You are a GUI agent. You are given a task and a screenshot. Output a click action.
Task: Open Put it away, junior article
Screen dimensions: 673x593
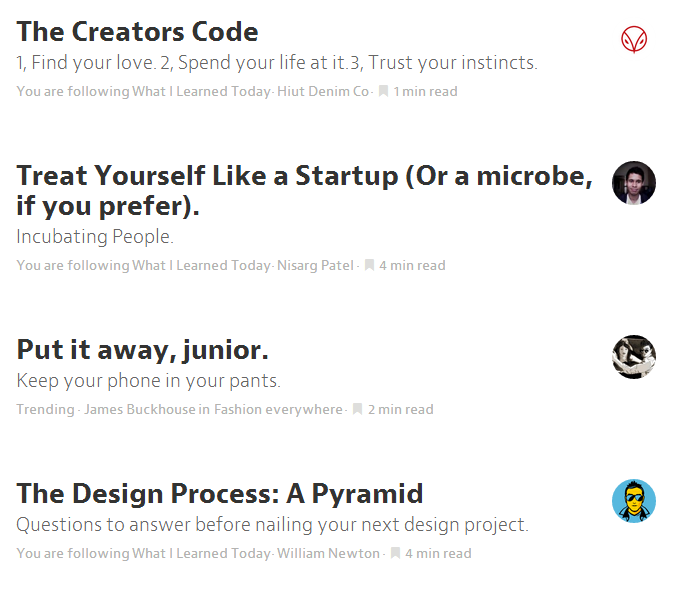pos(142,351)
